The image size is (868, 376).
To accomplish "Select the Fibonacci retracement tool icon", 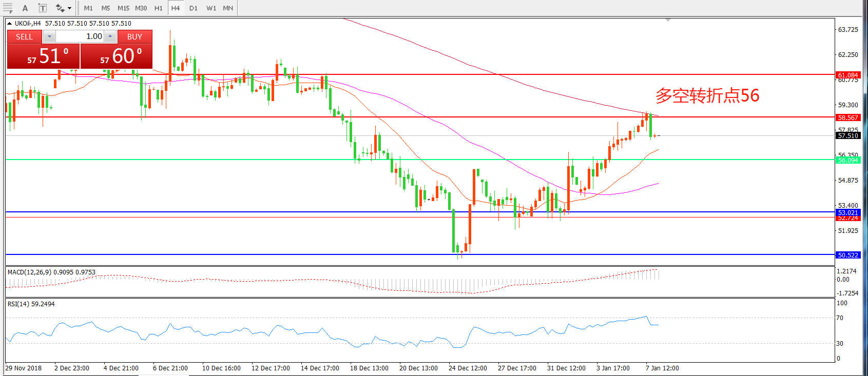I will (x=8, y=8).
